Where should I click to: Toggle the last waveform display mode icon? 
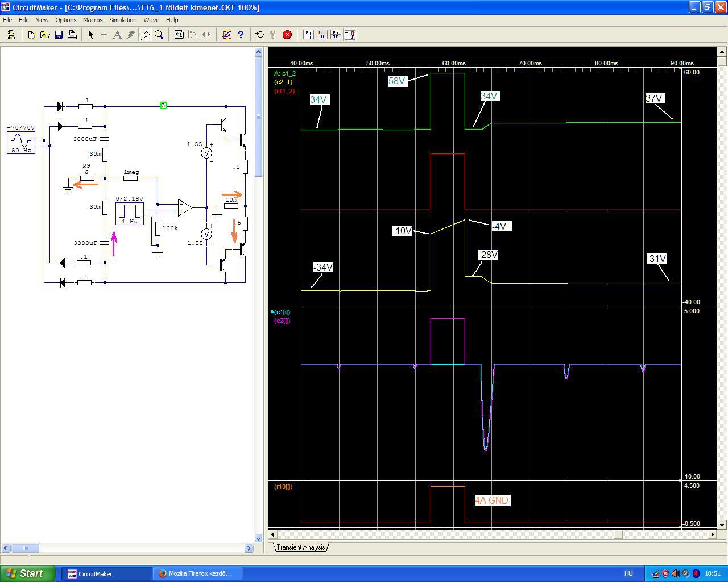click(x=350, y=35)
